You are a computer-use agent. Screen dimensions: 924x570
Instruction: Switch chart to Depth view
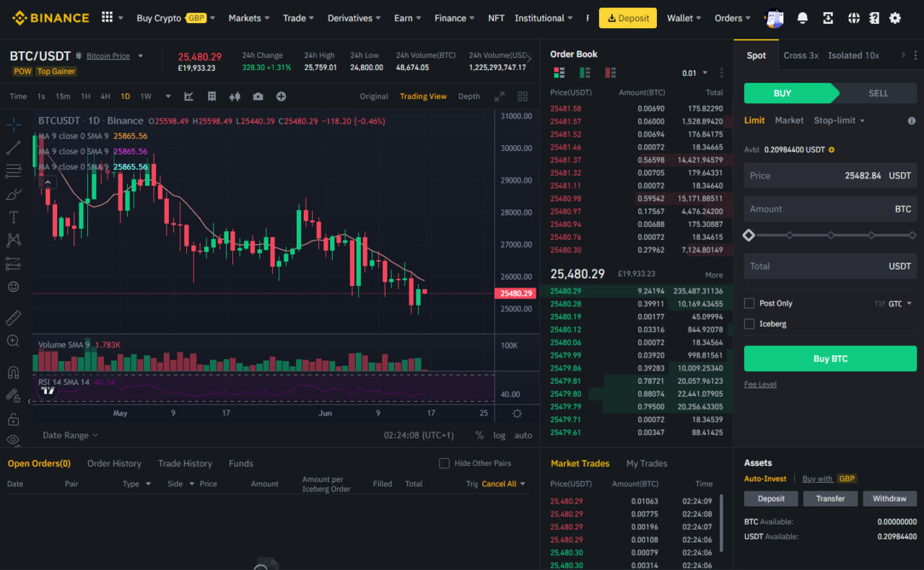(x=469, y=96)
